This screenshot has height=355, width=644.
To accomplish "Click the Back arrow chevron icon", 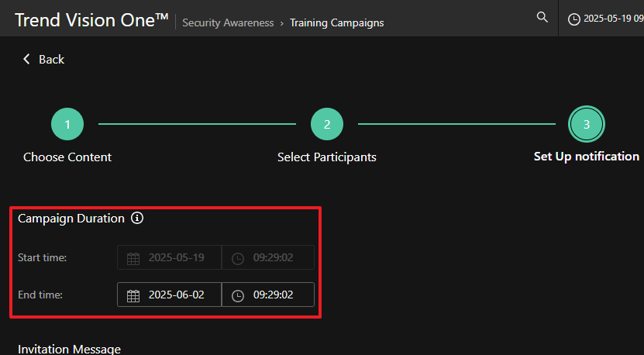I will point(26,60).
